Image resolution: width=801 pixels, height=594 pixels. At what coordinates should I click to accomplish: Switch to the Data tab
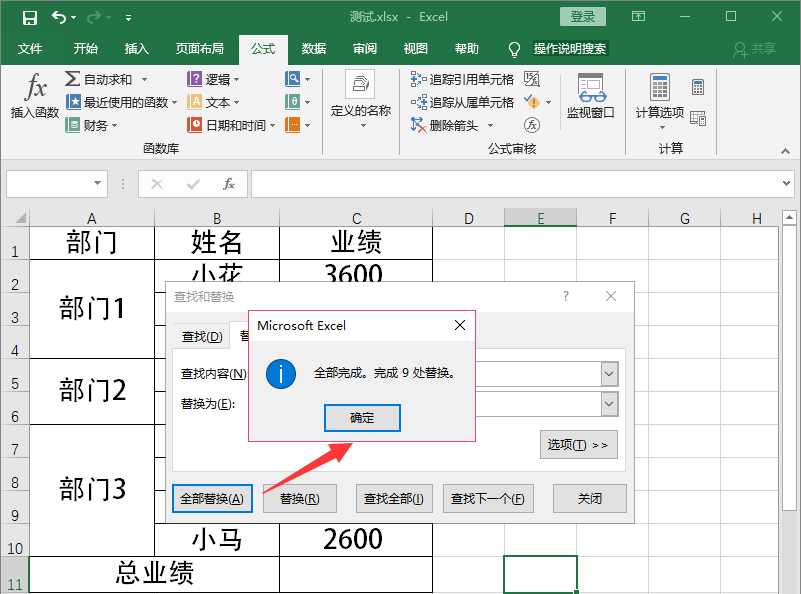314,49
